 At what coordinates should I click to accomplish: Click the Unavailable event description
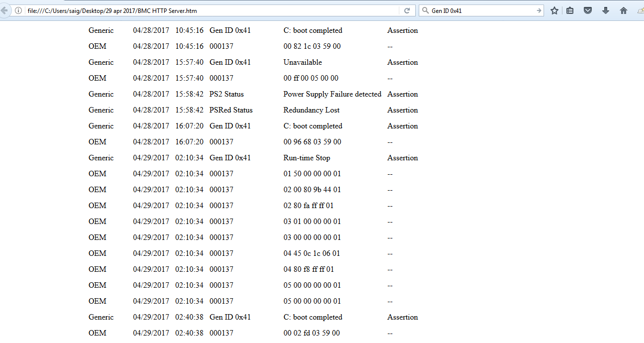pos(303,62)
